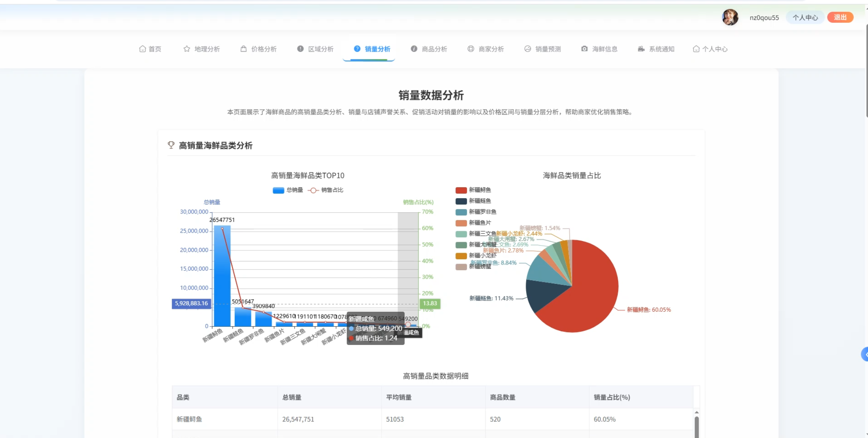
Task: Click the smiley icon for 销量预测
Action: click(x=527, y=49)
